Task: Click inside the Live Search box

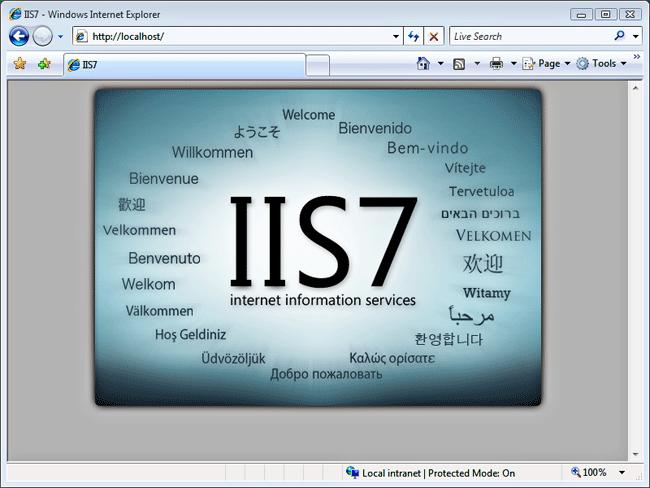Action: click(x=531, y=36)
